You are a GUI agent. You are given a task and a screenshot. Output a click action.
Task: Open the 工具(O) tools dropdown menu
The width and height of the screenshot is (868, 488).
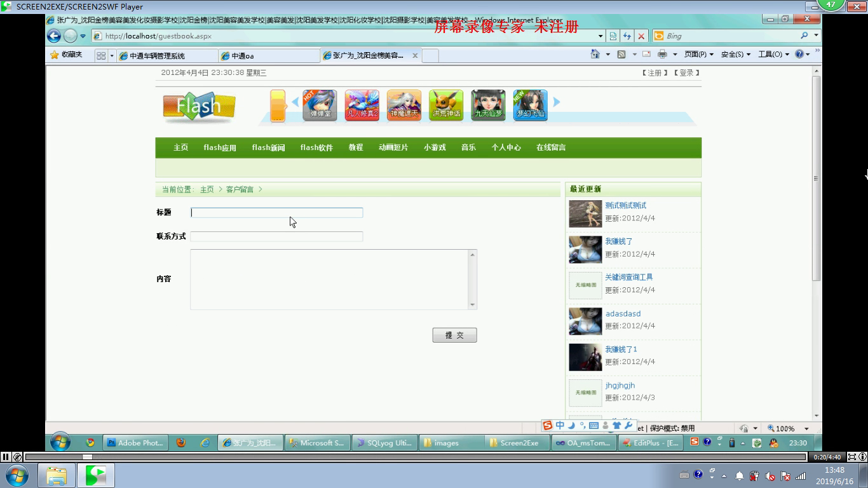pyautogui.click(x=773, y=55)
